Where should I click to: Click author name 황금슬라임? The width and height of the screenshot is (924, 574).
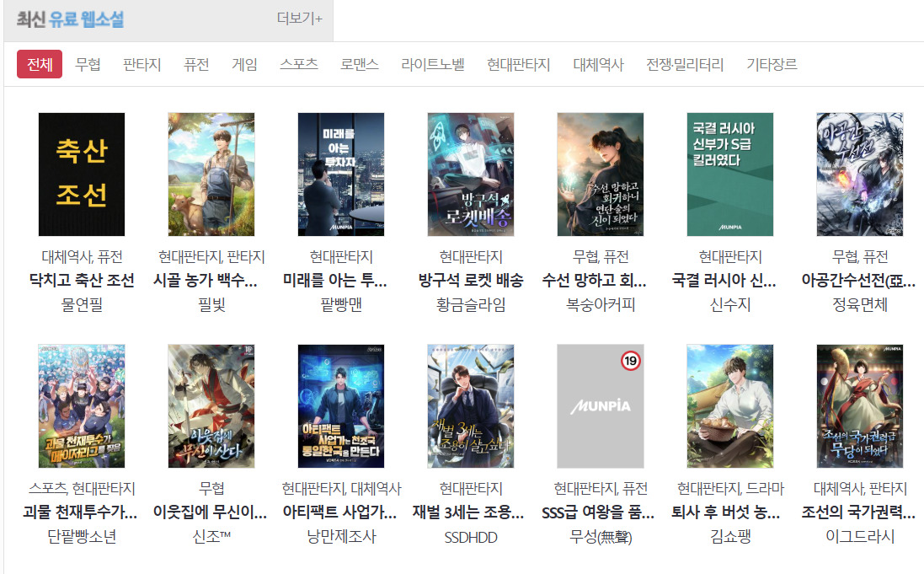pos(471,305)
